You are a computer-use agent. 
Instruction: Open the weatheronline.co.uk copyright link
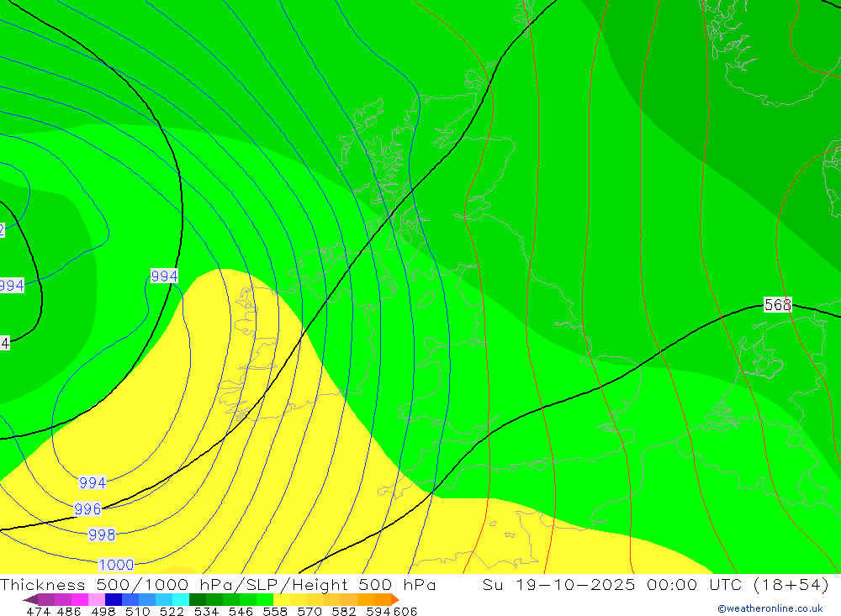click(770, 608)
